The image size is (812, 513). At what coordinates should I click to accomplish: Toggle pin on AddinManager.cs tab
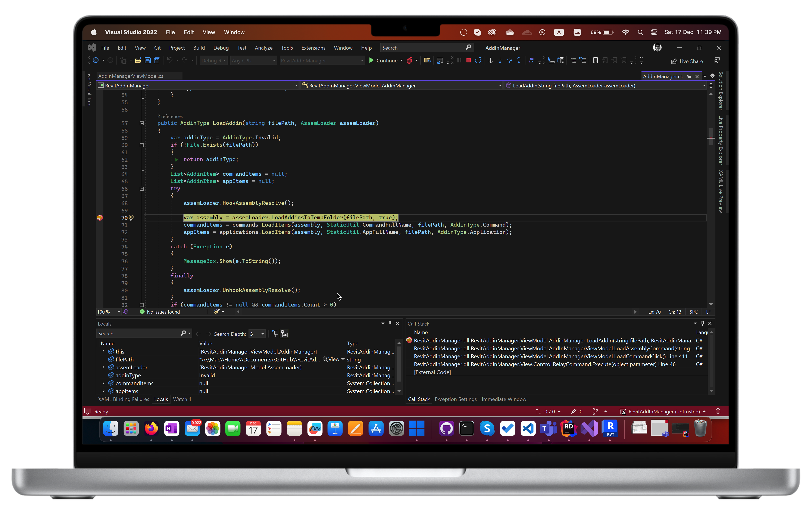(688, 77)
